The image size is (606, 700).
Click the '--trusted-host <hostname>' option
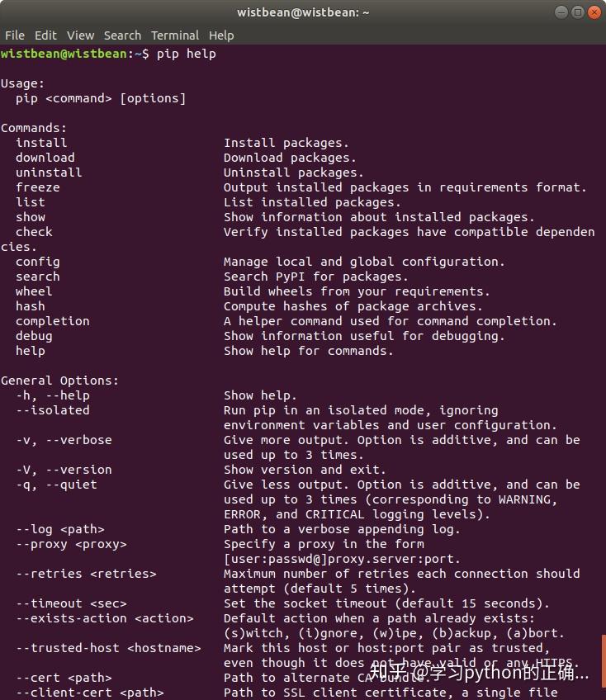pyautogui.click(x=108, y=648)
